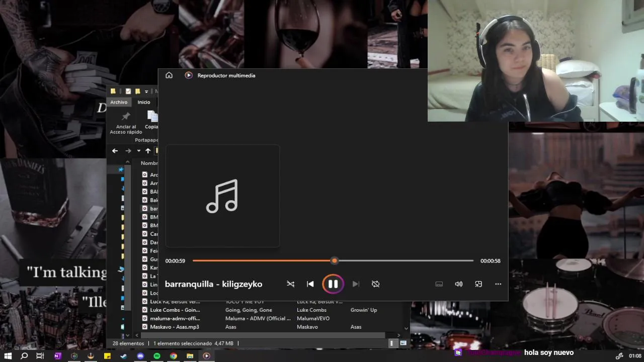Click 28 elementos in the status bar
The image size is (644, 362).
128,343
